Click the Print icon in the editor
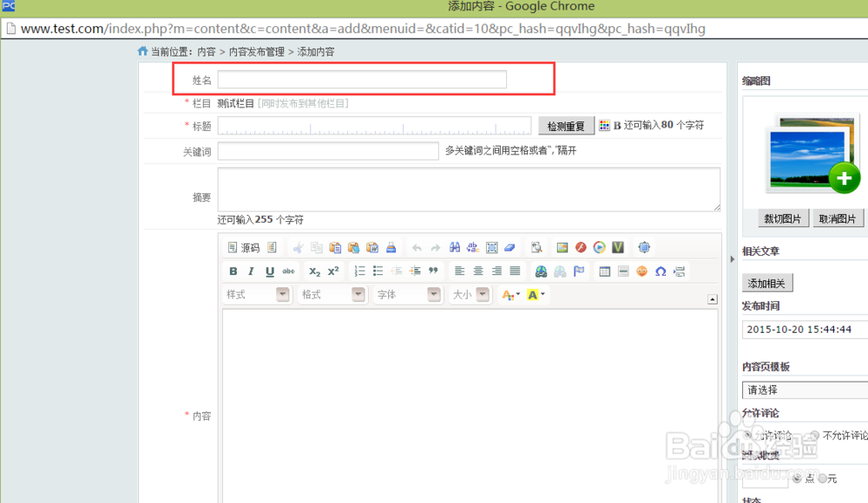This screenshot has width=868, height=503. click(391, 247)
